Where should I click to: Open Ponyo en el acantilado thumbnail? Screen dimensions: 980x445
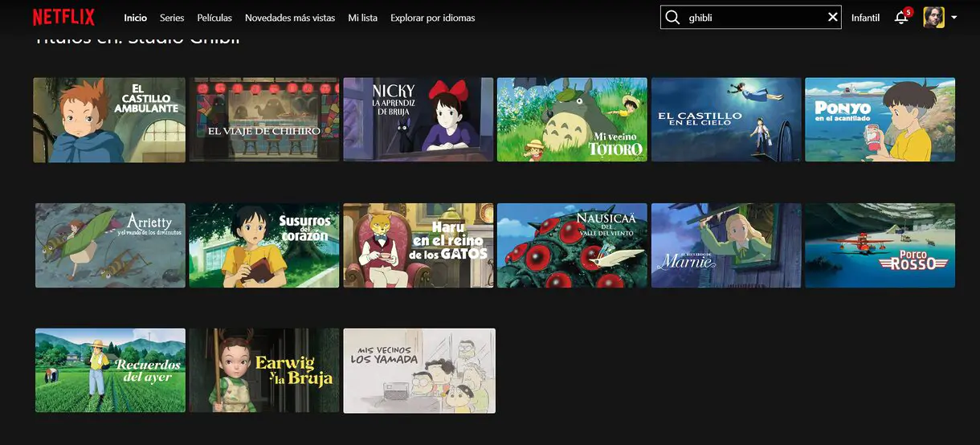coord(880,120)
